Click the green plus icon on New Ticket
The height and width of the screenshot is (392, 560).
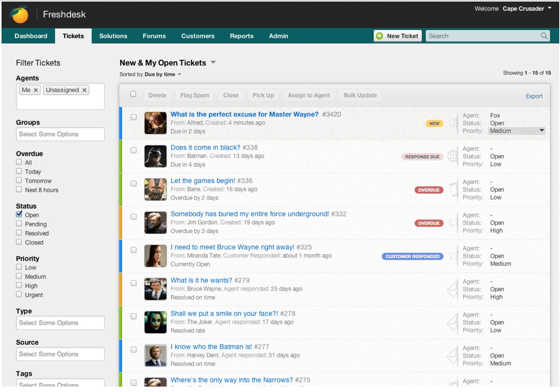(380, 36)
